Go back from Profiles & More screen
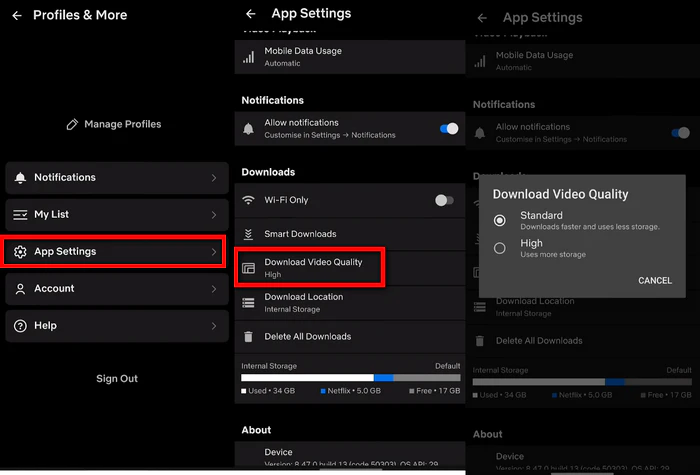 pyautogui.click(x=17, y=16)
